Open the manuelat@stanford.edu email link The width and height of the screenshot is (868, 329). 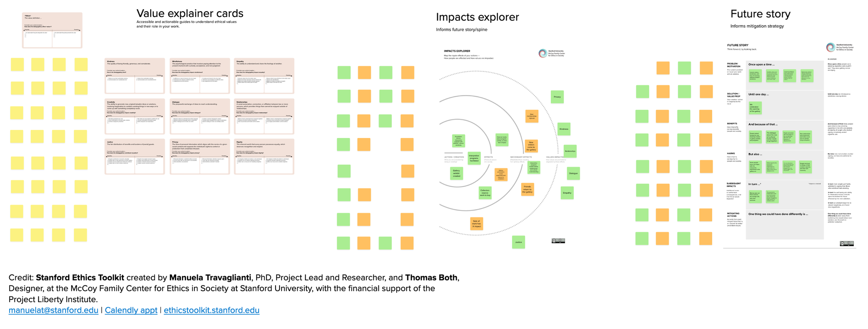pyautogui.click(x=53, y=310)
